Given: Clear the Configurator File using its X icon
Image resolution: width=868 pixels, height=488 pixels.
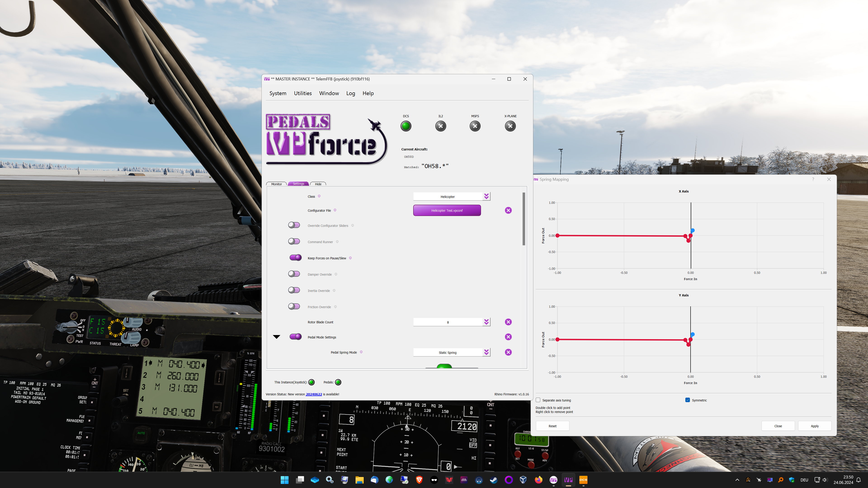Looking at the screenshot, I should click(x=508, y=210).
